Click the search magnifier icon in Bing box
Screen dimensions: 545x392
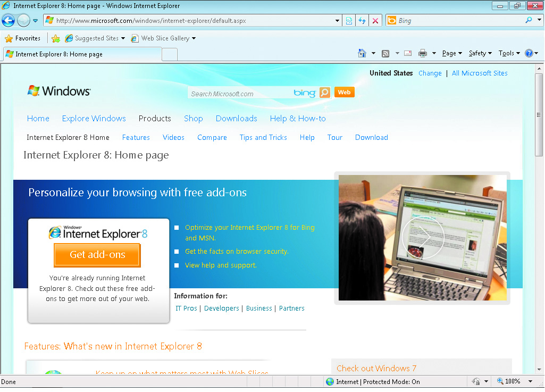[529, 21]
